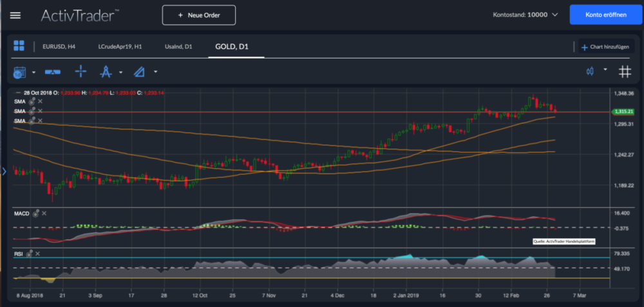Viewport: 644px width, 307px height.
Task: Click the 12 Oct date label
Action: coord(200,295)
